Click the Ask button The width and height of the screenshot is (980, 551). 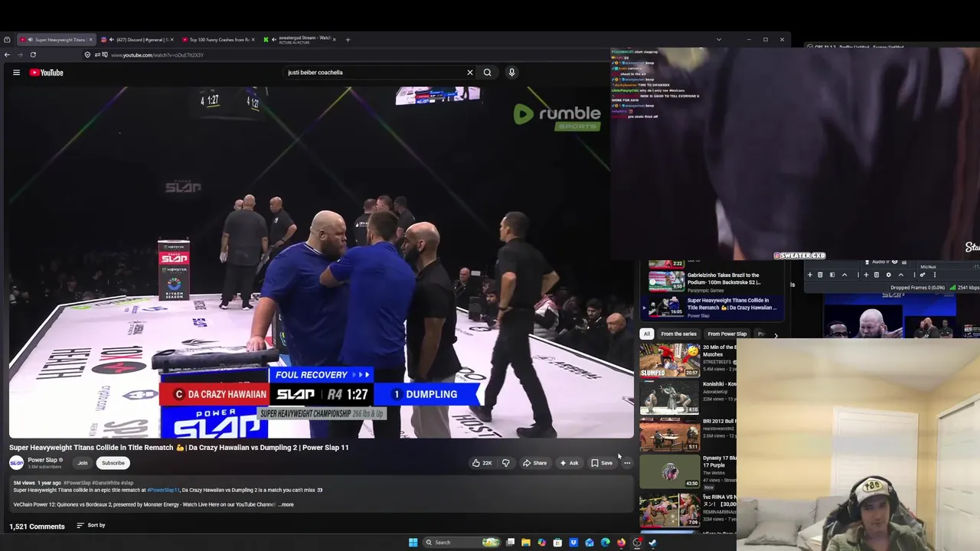pyautogui.click(x=569, y=463)
